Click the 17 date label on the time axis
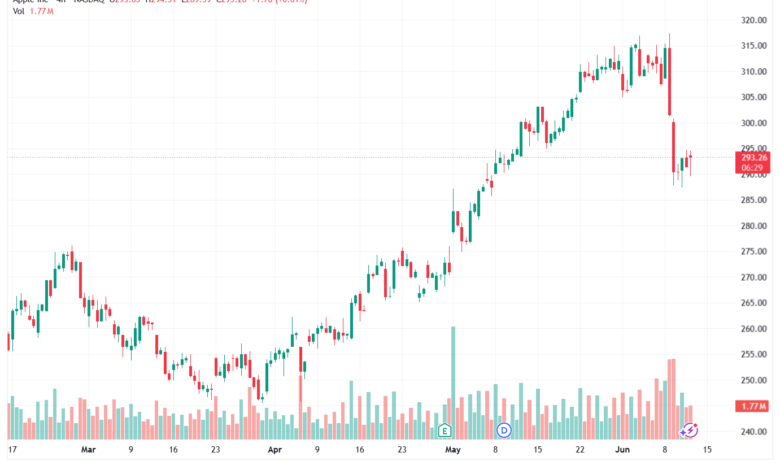Viewport: 780px width, 470px height. [x=12, y=450]
